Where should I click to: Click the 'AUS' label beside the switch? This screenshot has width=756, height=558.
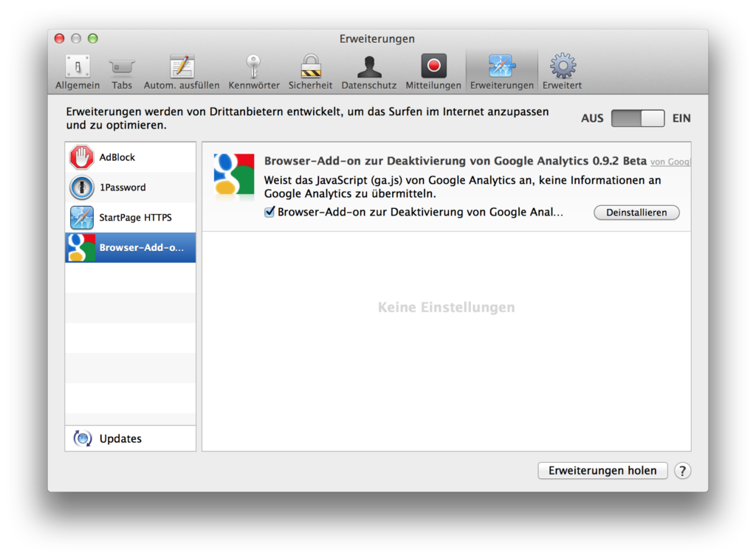592,118
